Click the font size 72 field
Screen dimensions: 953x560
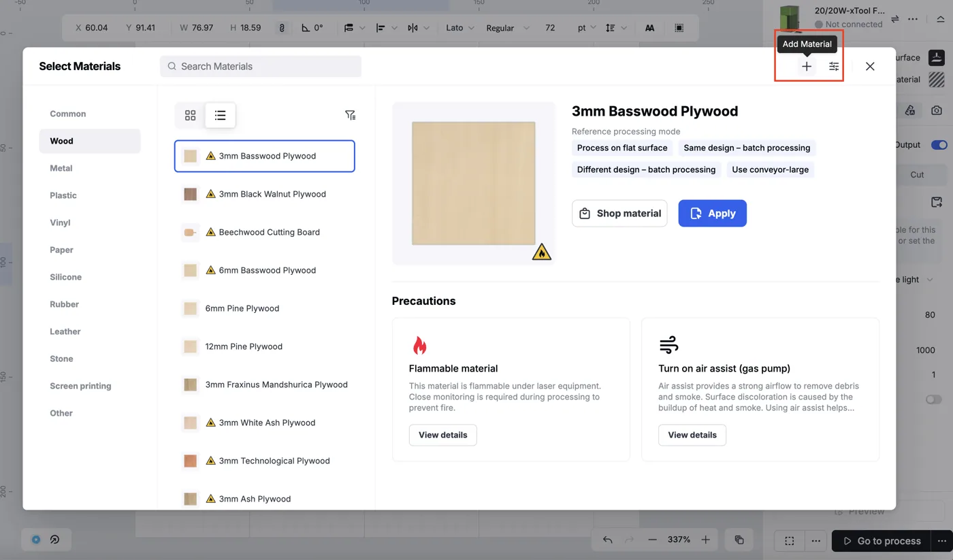550,28
